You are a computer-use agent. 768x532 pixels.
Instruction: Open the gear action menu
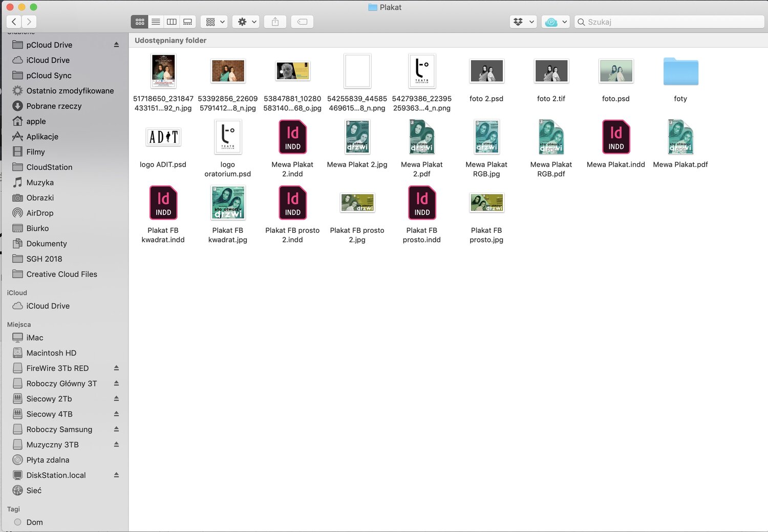[x=246, y=22]
